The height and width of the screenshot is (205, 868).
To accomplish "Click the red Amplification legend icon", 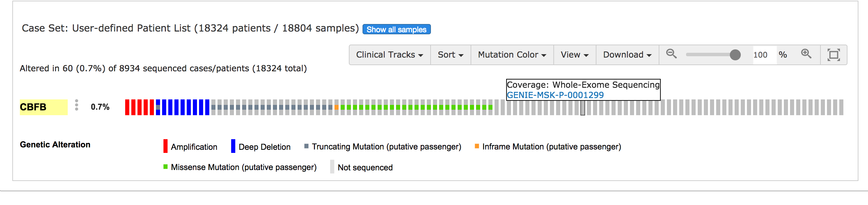I will click(x=166, y=146).
